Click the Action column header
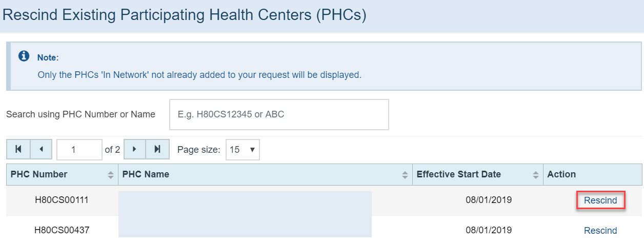Image resolution: width=644 pixels, height=243 pixels. 561,174
